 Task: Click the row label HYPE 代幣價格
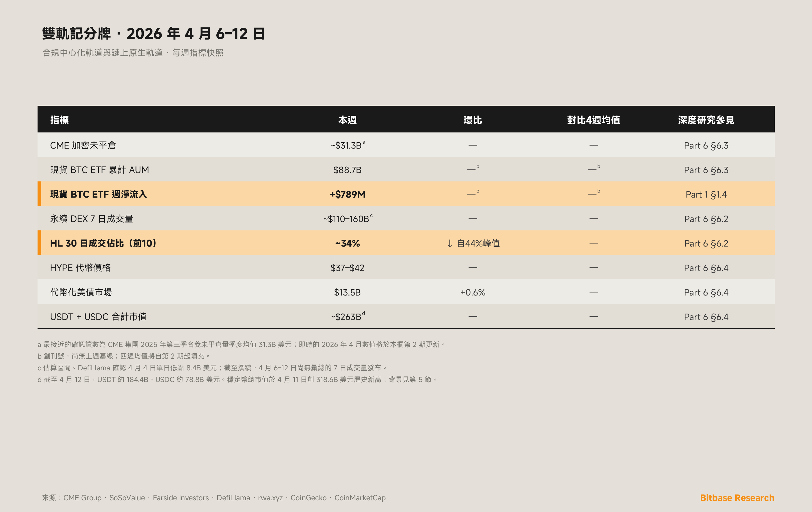80,268
